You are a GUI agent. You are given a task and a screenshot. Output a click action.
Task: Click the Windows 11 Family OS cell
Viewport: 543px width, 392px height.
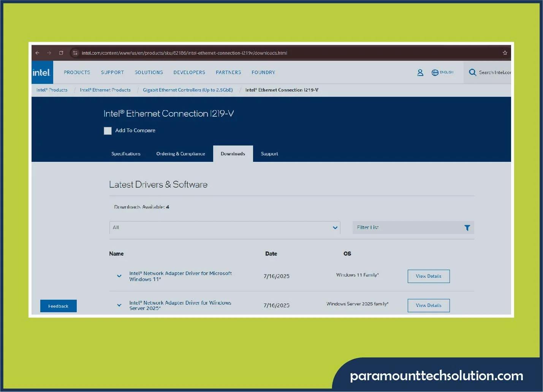(358, 275)
